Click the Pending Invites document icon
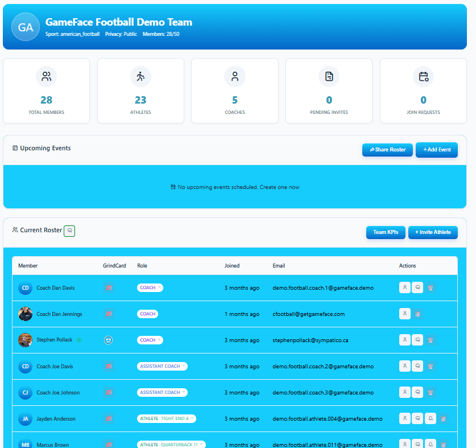This screenshot has width=476, height=448. pos(329,76)
